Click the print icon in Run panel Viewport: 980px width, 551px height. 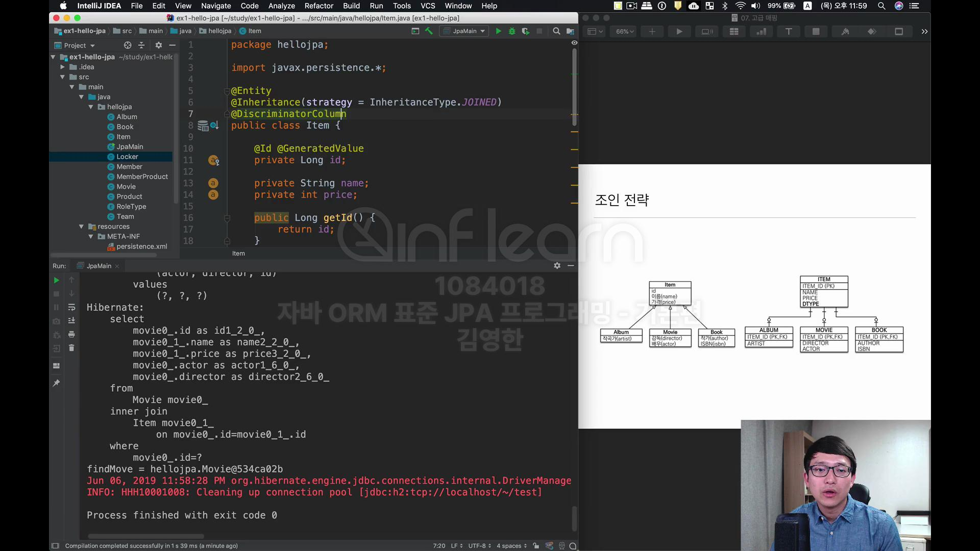(x=71, y=335)
